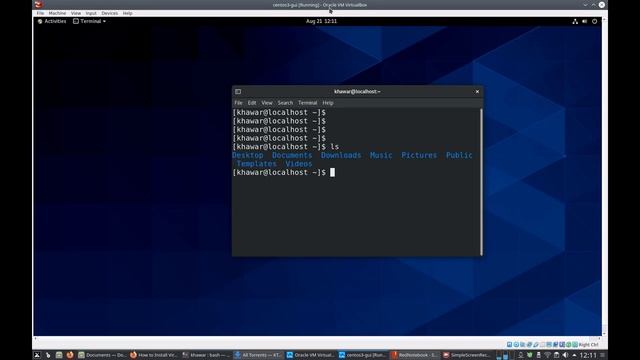Click the leftmost VM status bar device icon
Image resolution: width=640 pixels, height=360 pixels.
509,345
